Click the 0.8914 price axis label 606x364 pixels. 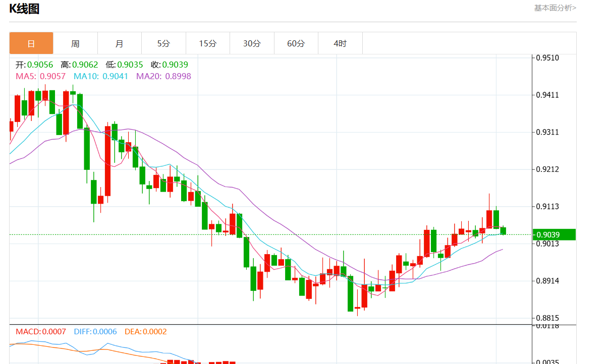pyautogui.click(x=548, y=281)
